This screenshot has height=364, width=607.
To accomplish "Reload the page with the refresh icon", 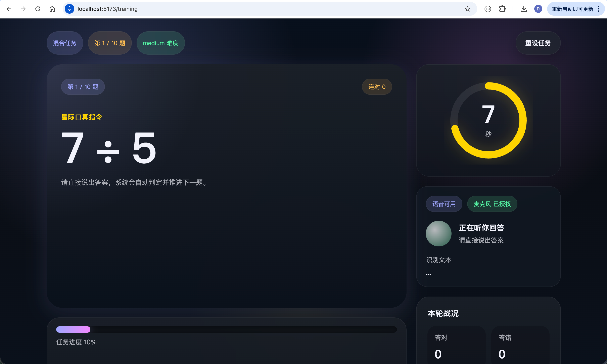I will pos(38,9).
